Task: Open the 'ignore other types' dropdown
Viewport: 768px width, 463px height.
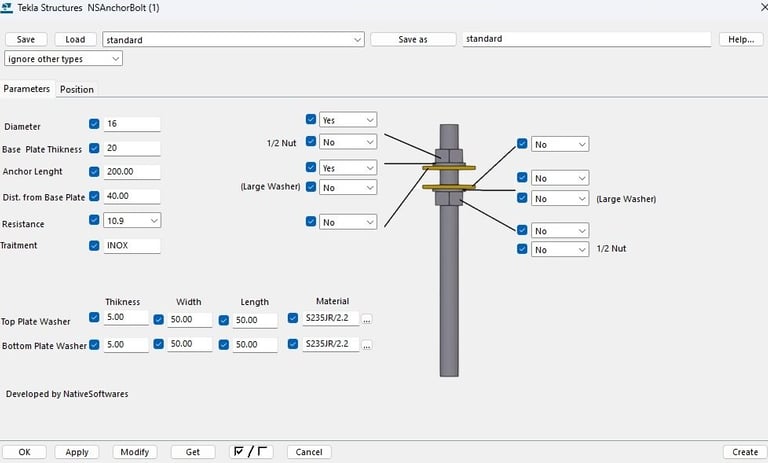Action: pos(63,59)
